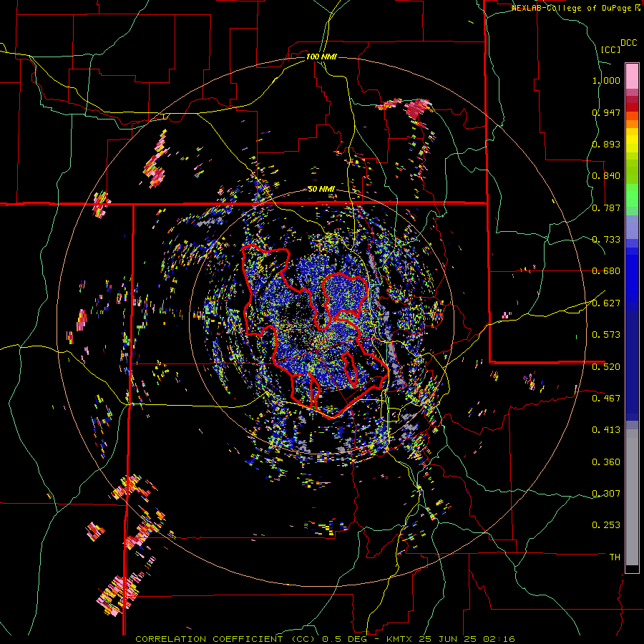This screenshot has height=644, width=644.
Task: Select the 0.520 scale value
Action: click(606, 366)
